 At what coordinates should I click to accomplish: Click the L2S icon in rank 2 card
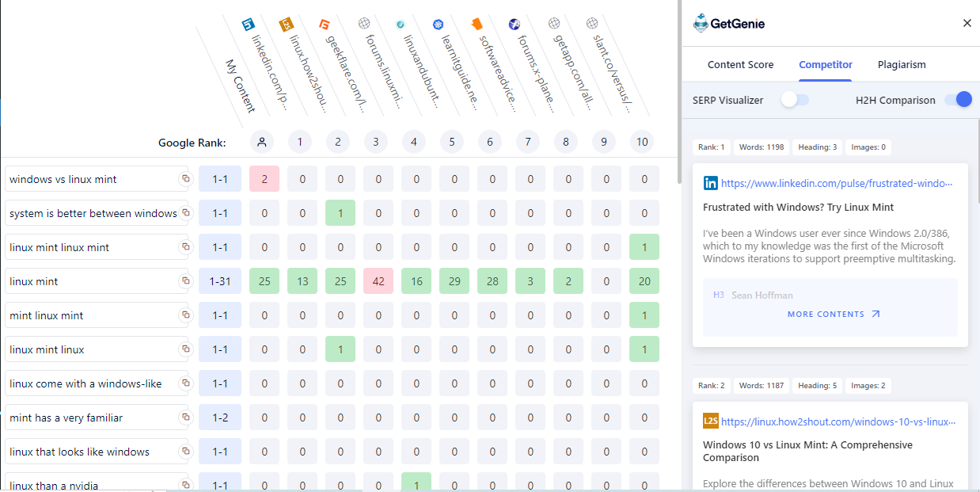pyautogui.click(x=711, y=421)
